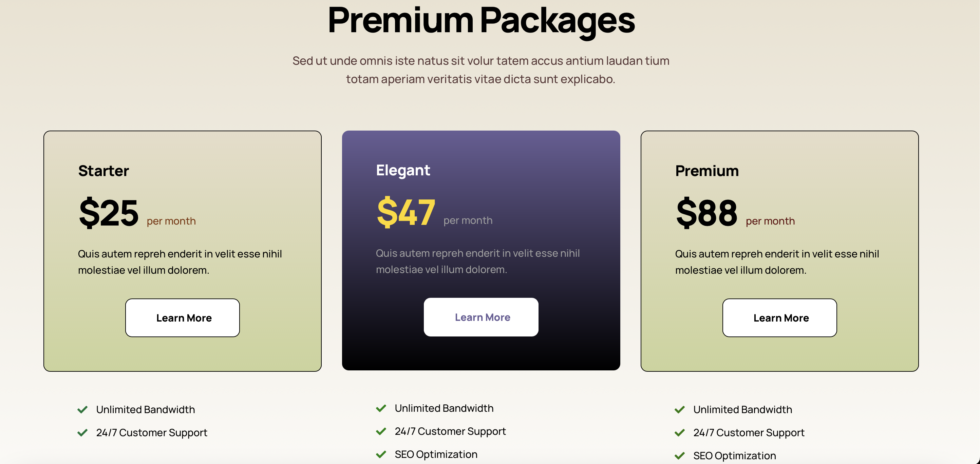
Task: Click the checkmark beside Elegant's 24/7 Customer Support
Action: tap(381, 431)
